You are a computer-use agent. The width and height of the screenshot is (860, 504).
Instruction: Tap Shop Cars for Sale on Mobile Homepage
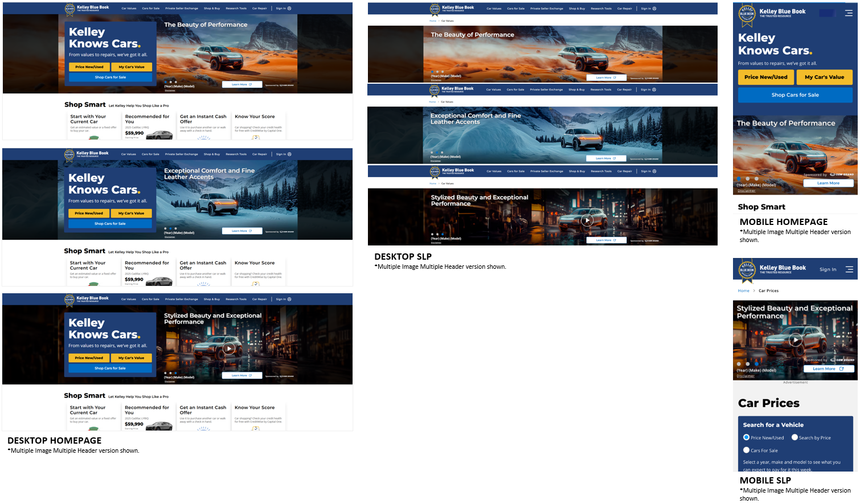click(x=795, y=95)
